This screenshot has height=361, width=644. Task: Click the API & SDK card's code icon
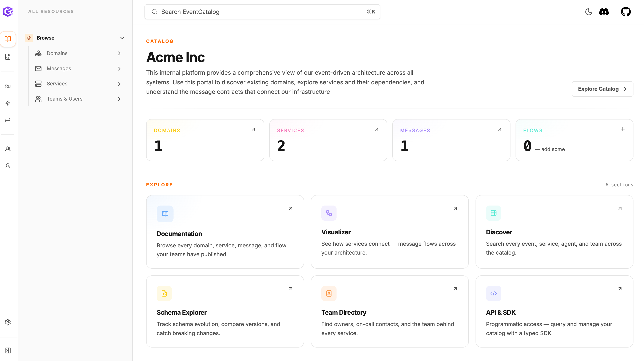493,293
